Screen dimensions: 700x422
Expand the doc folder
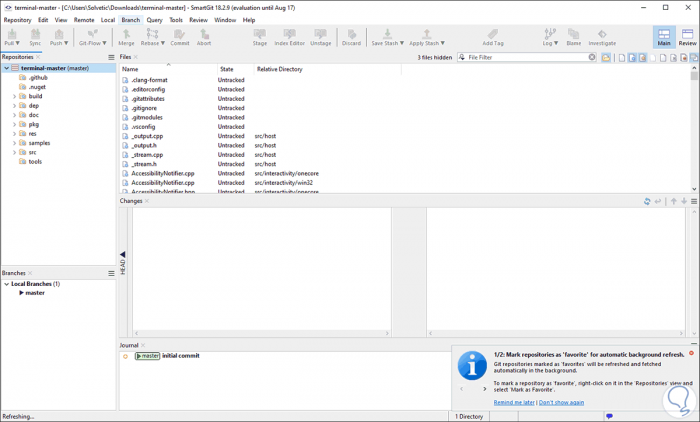pyautogui.click(x=14, y=115)
